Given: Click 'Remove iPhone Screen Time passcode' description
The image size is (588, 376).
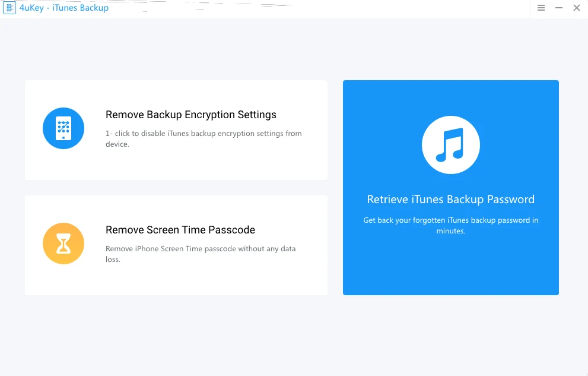Looking at the screenshot, I should tap(201, 254).
